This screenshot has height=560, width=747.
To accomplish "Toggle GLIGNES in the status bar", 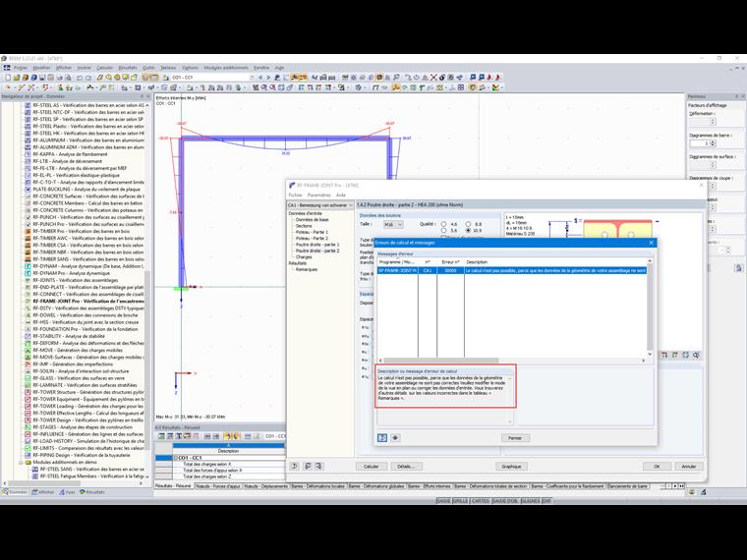I will [x=530, y=501].
